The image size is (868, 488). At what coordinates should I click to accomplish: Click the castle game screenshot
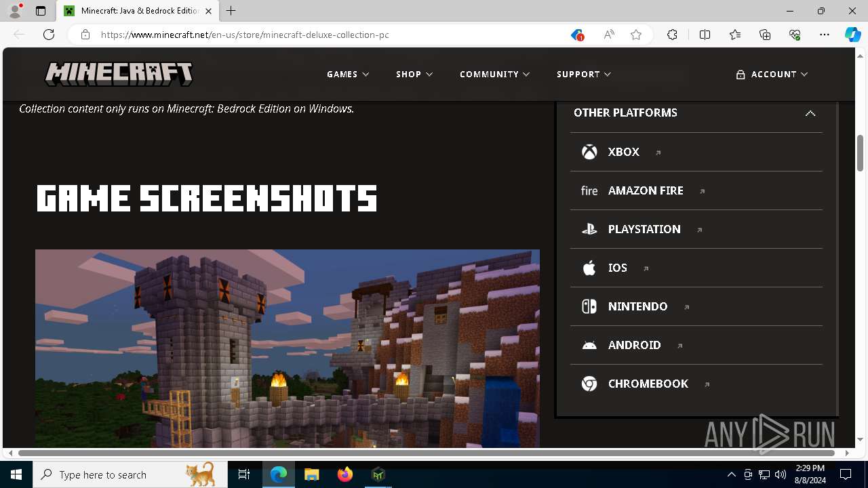coord(288,348)
